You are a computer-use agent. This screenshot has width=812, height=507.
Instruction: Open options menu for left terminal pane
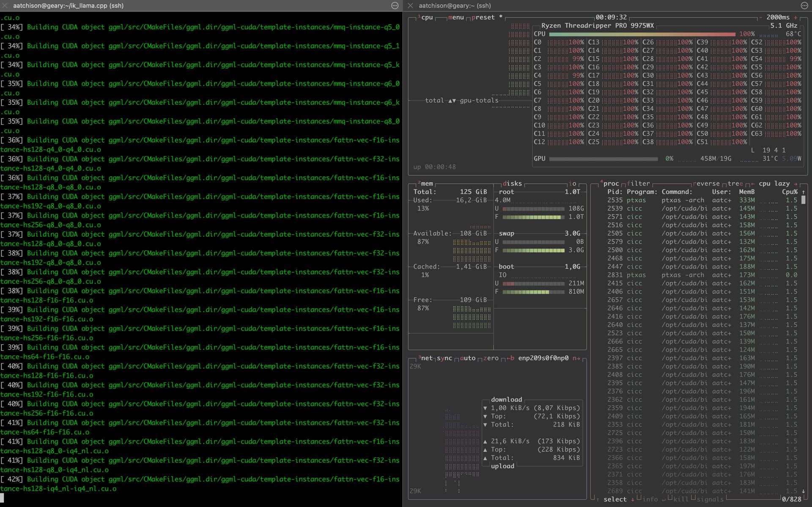click(395, 5)
